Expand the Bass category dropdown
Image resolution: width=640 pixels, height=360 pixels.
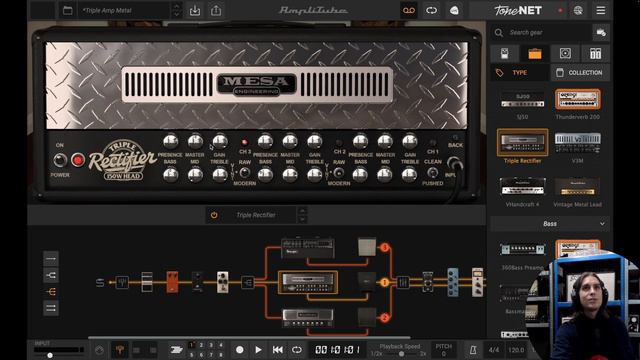coord(550,224)
